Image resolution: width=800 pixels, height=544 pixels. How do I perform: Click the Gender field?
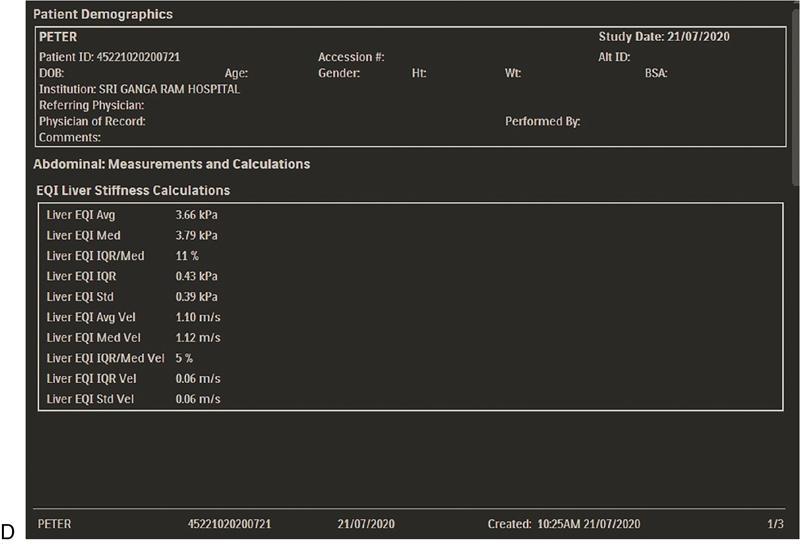tap(339, 73)
